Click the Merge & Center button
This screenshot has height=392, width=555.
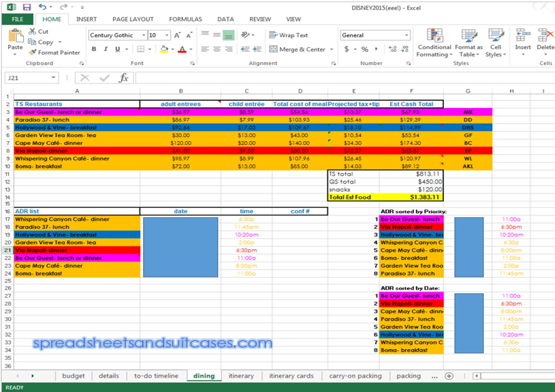(297, 49)
